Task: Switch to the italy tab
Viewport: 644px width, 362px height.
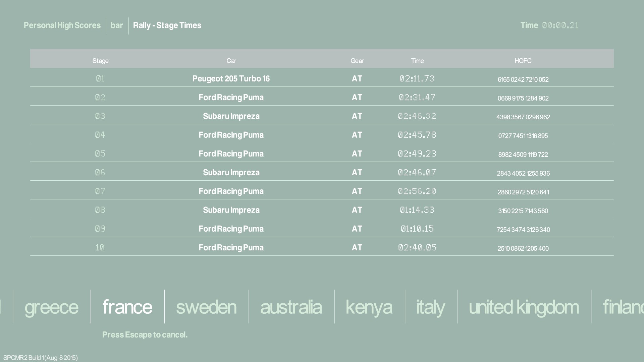Action: click(x=430, y=307)
